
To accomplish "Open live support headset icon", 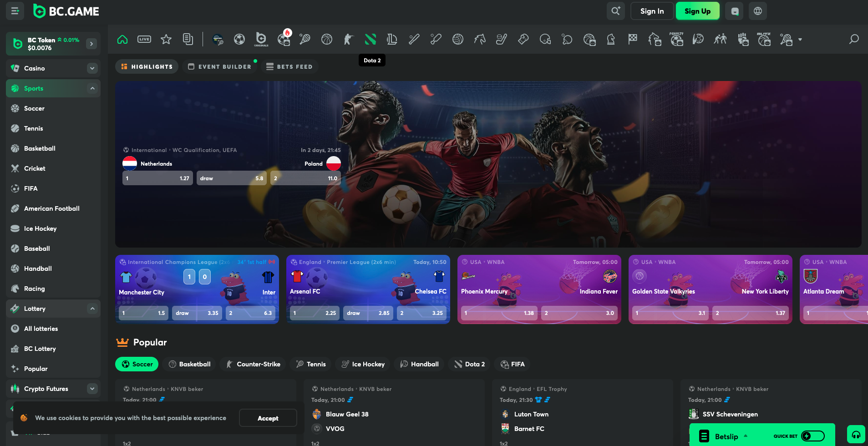I will 856,435.
